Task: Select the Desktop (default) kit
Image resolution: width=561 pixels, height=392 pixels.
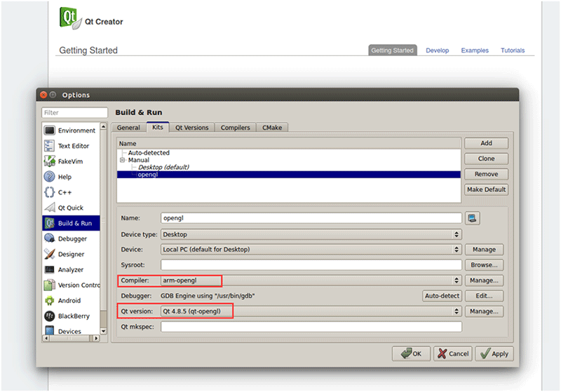Action: (x=163, y=167)
